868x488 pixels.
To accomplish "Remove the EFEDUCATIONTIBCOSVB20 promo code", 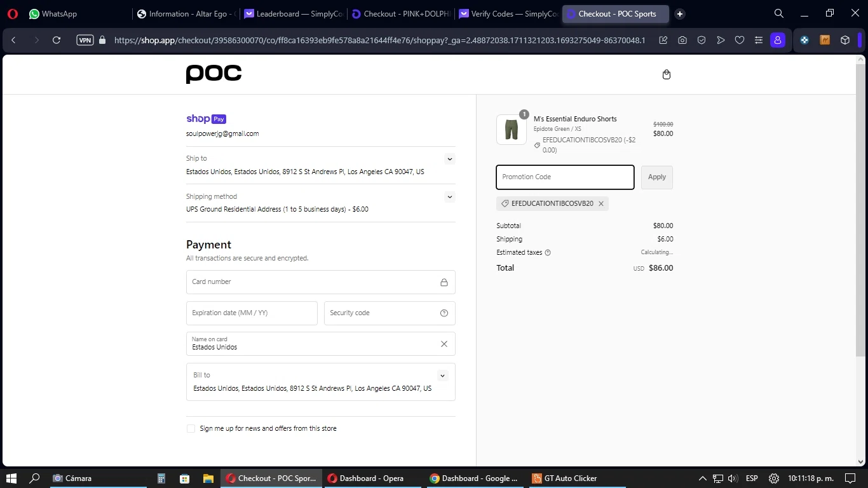I will click(601, 204).
